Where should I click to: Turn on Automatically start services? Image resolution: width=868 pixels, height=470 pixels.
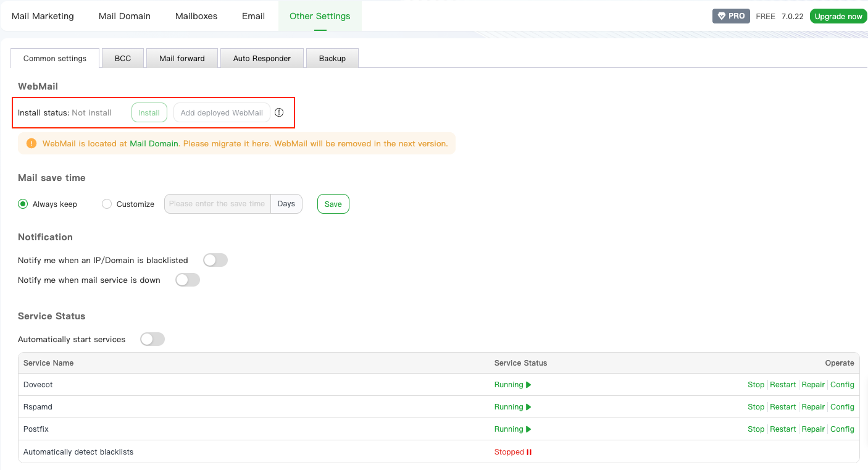pos(152,339)
